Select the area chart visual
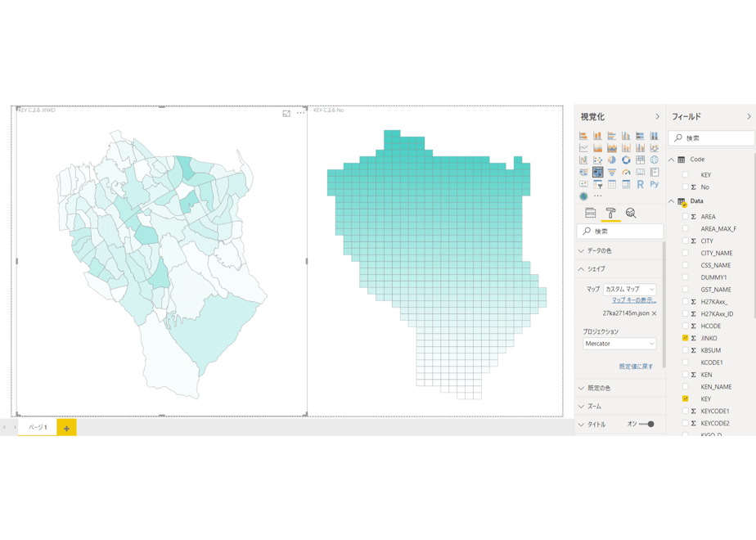Image resolution: width=756 pixels, height=540 pixels. click(x=597, y=148)
